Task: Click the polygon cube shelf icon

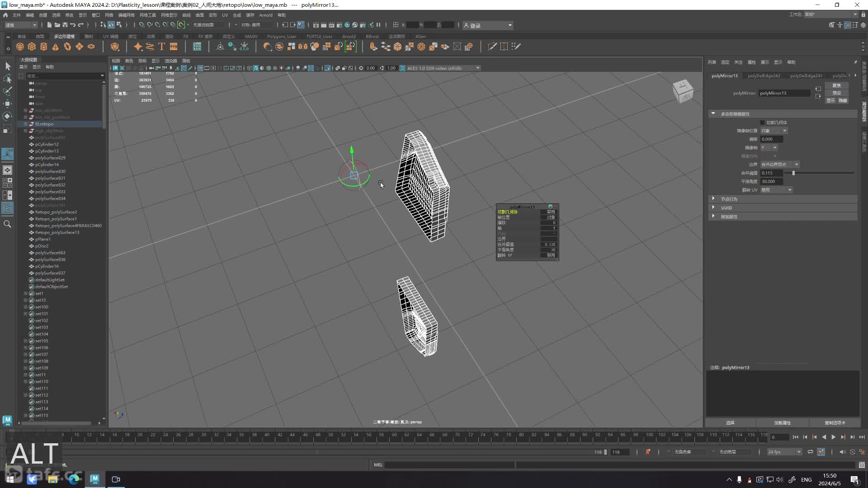Action: [32, 47]
